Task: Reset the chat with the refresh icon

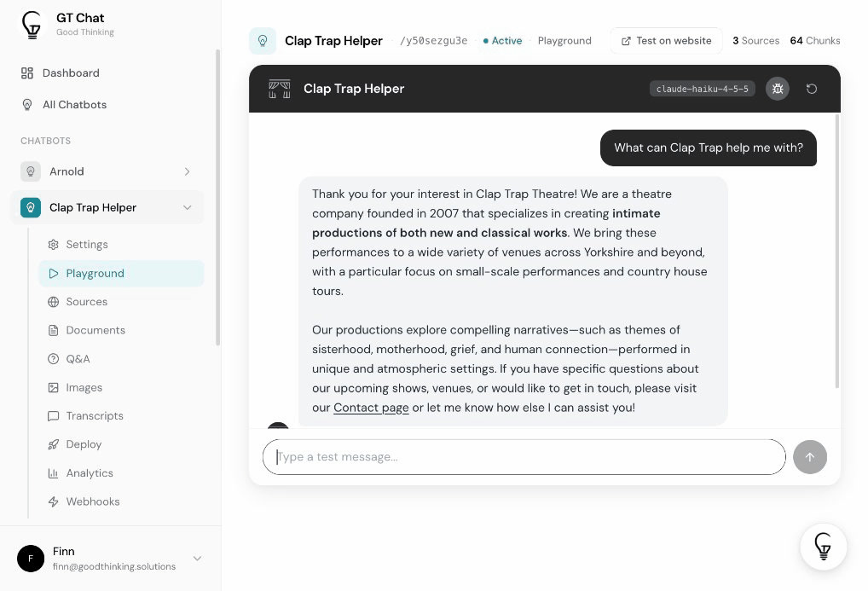Action: pos(812,89)
